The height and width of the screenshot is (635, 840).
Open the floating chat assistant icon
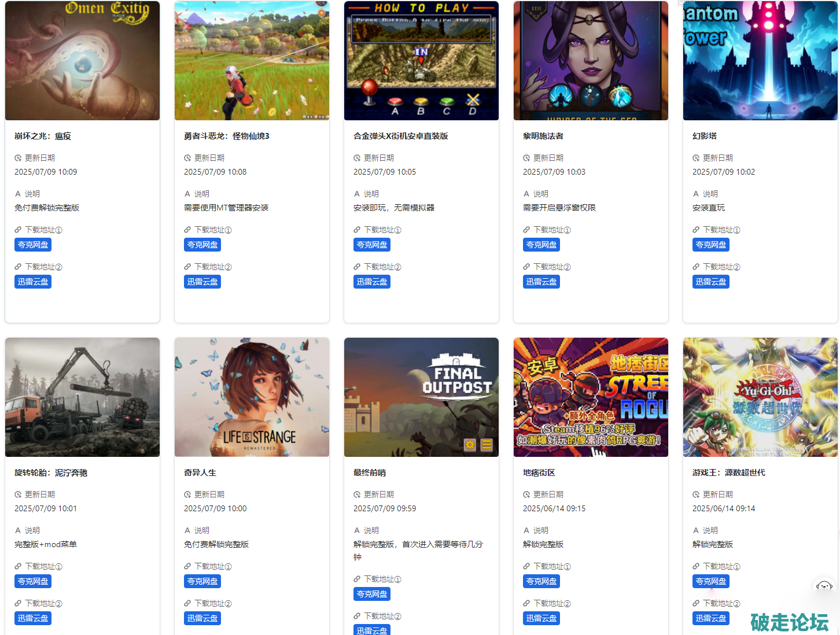(x=824, y=586)
